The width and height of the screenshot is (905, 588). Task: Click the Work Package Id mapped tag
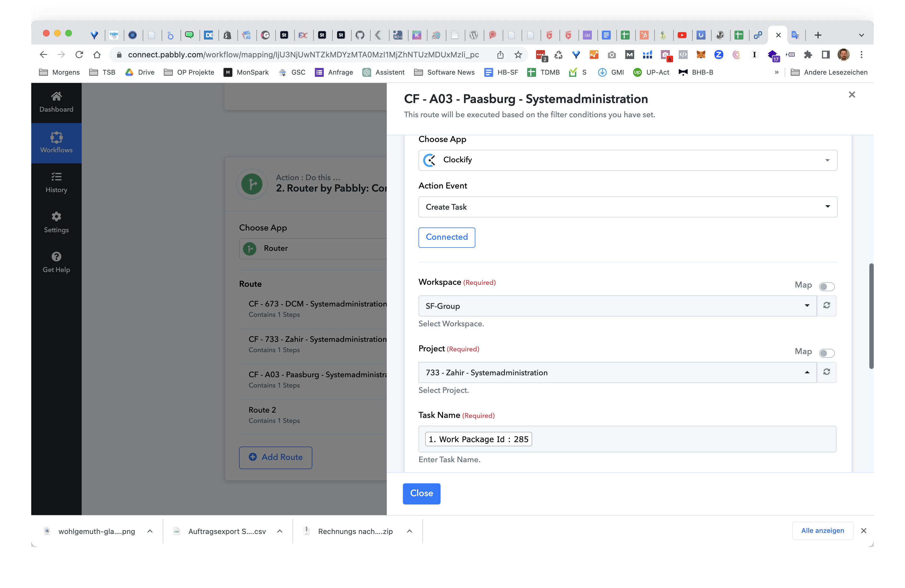(x=478, y=439)
